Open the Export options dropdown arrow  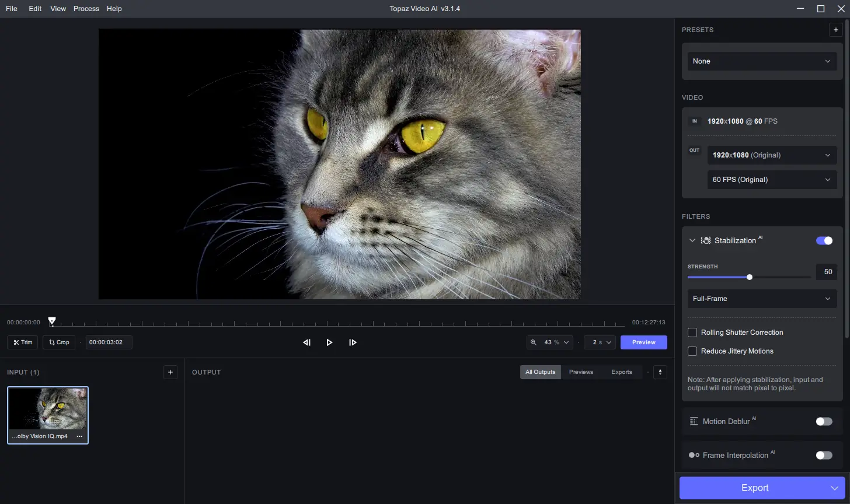coord(835,488)
